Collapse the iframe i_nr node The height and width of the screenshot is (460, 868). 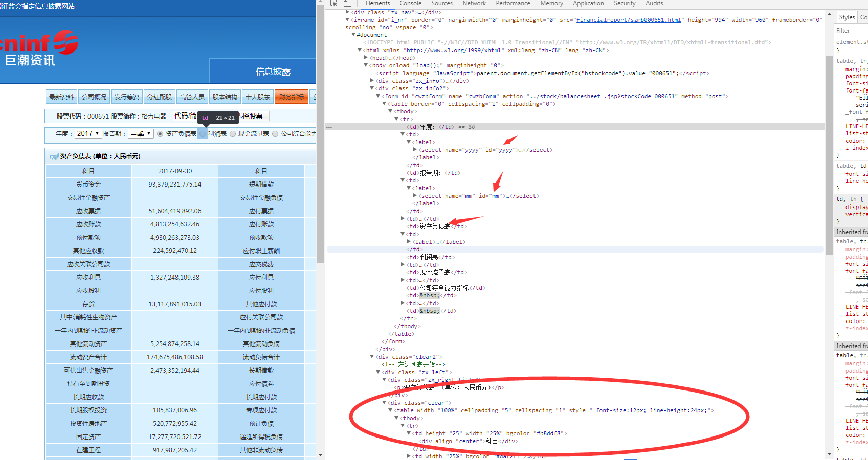click(348, 20)
